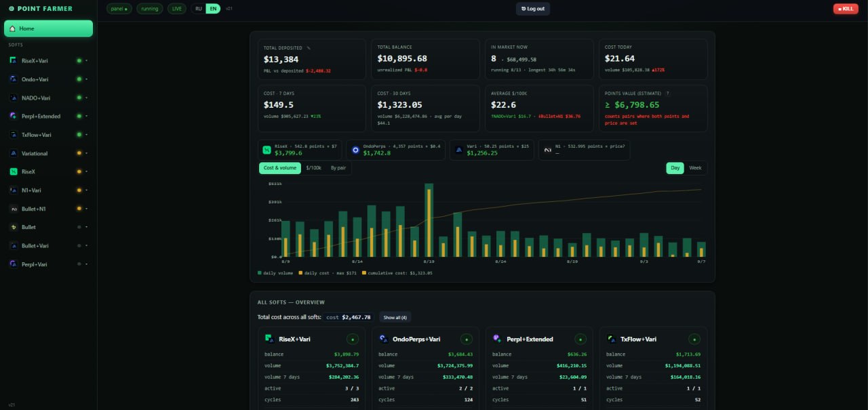Viewport: 868px width, 410px height.
Task: Select the By pair chart tab
Action: coord(338,168)
